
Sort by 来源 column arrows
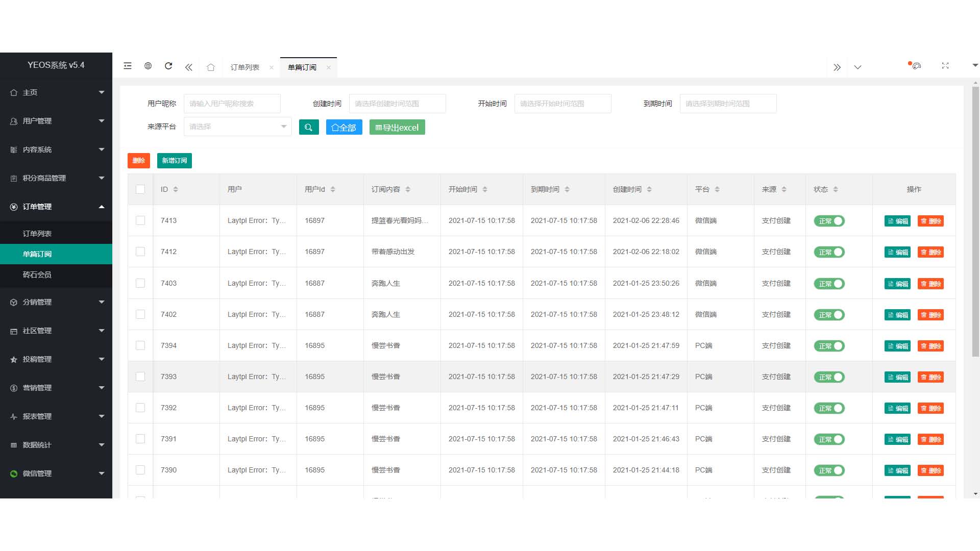click(784, 189)
